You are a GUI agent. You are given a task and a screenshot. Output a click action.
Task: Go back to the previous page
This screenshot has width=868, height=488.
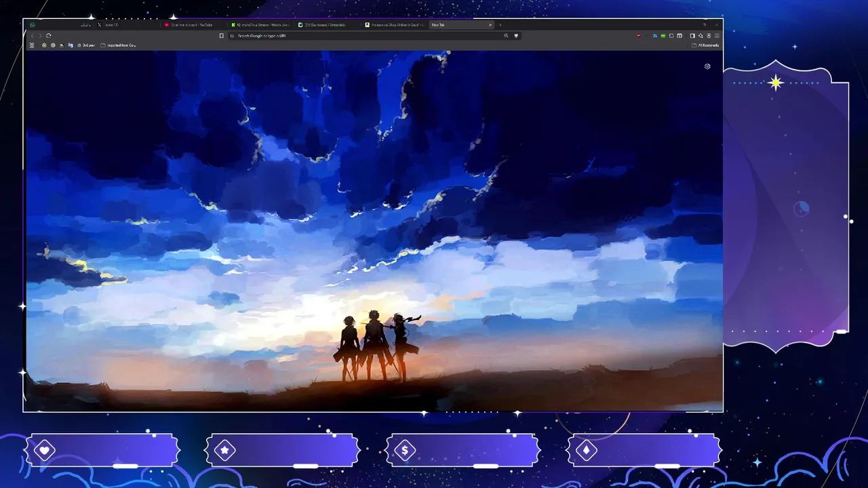tap(32, 36)
